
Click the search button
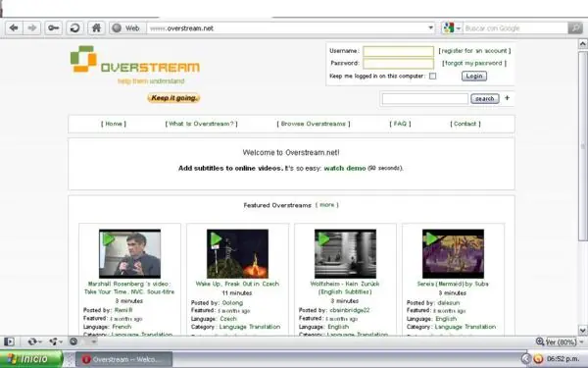point(485,98)
